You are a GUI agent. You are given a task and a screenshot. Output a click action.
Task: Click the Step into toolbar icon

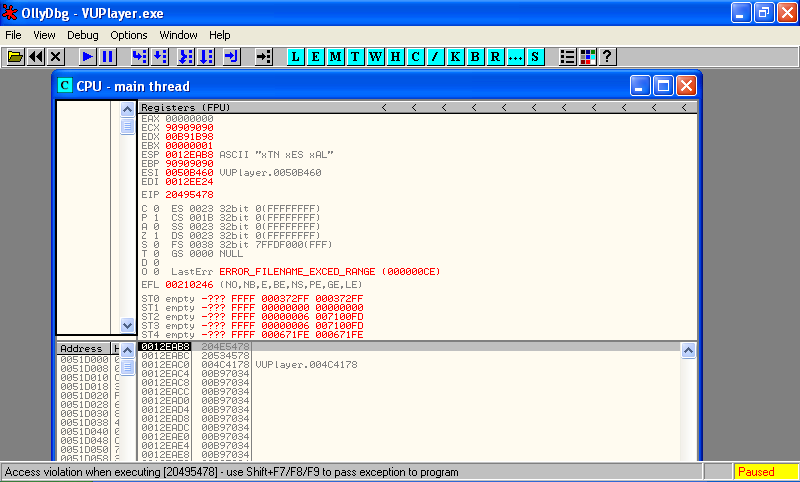coord(140,57)
